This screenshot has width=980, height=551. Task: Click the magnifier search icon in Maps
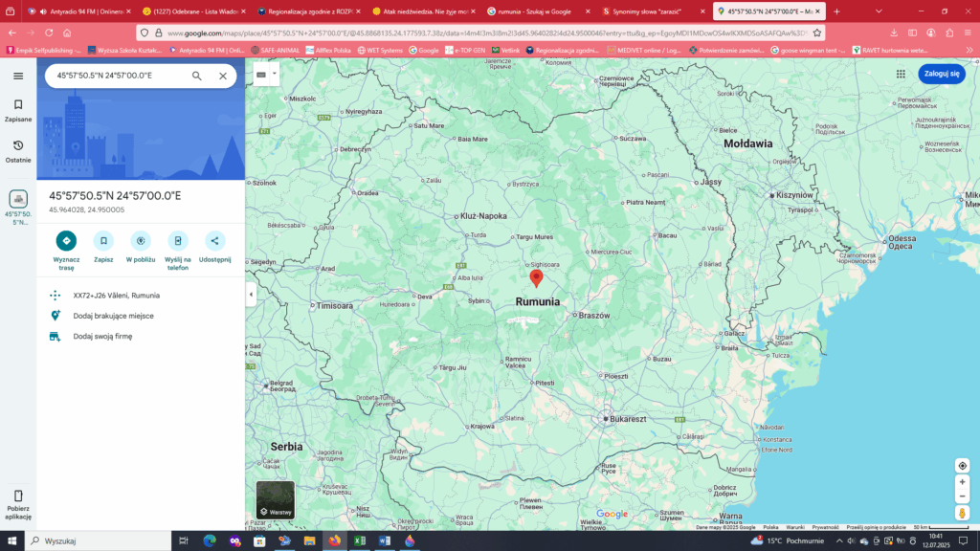[x=197, y=76]
